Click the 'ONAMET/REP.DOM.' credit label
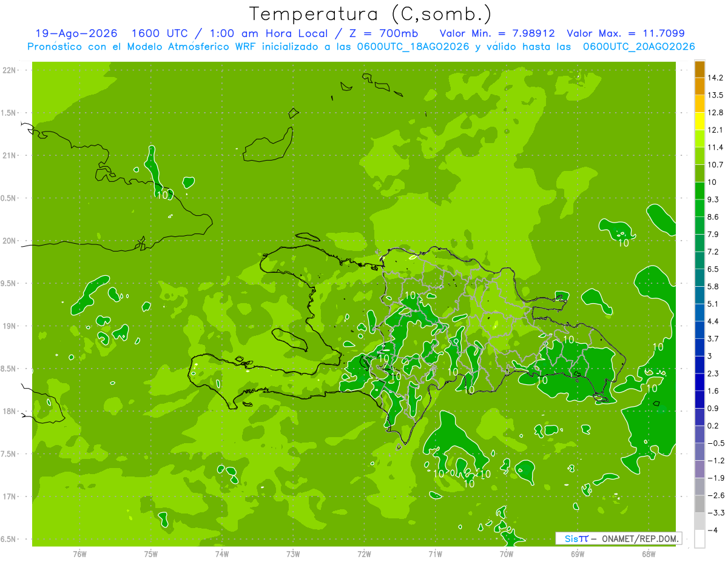Screen dimensions: 728x562 [641, 538]
